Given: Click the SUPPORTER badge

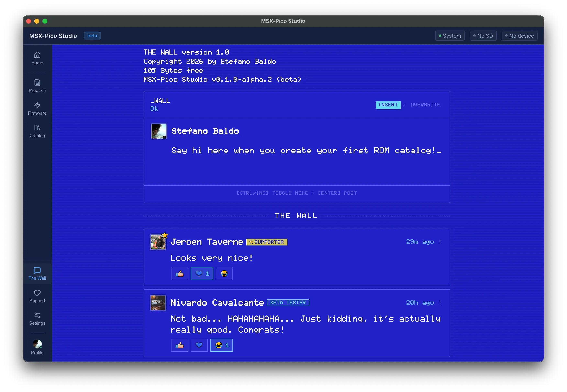Looking at the screenshot, I should [x=267, y=242].
